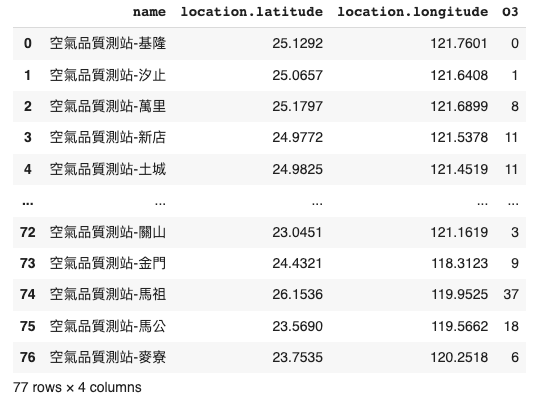This screenshot has height=396, width=534.
Task: Click station name 空氣品質測站-麥寮
Action: 108,357
